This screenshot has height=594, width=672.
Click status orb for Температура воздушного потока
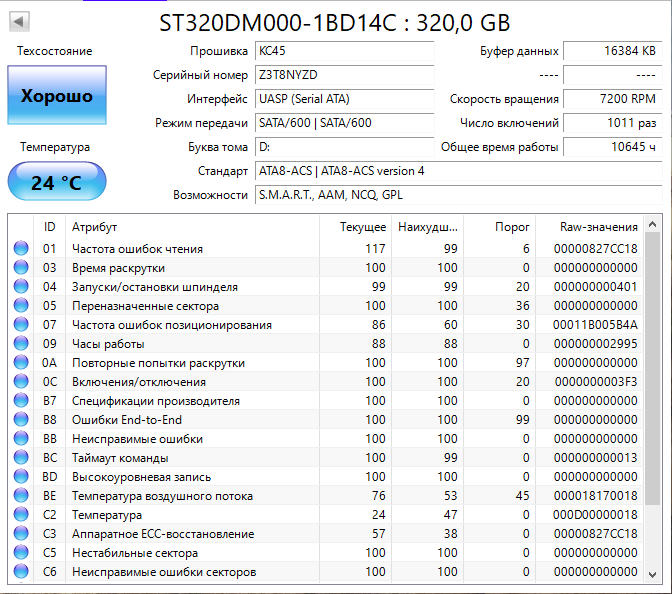pos(21,495)
